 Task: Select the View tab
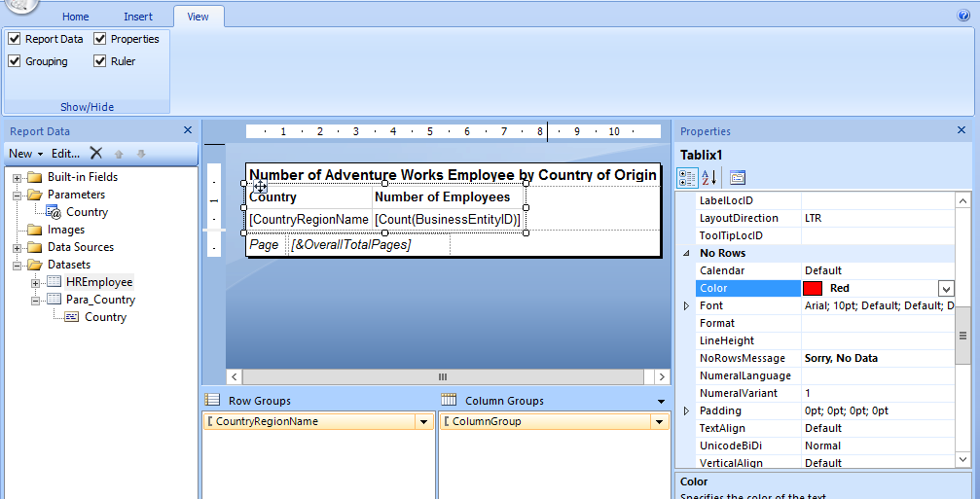pyautogui.click(x=199, y=17)
